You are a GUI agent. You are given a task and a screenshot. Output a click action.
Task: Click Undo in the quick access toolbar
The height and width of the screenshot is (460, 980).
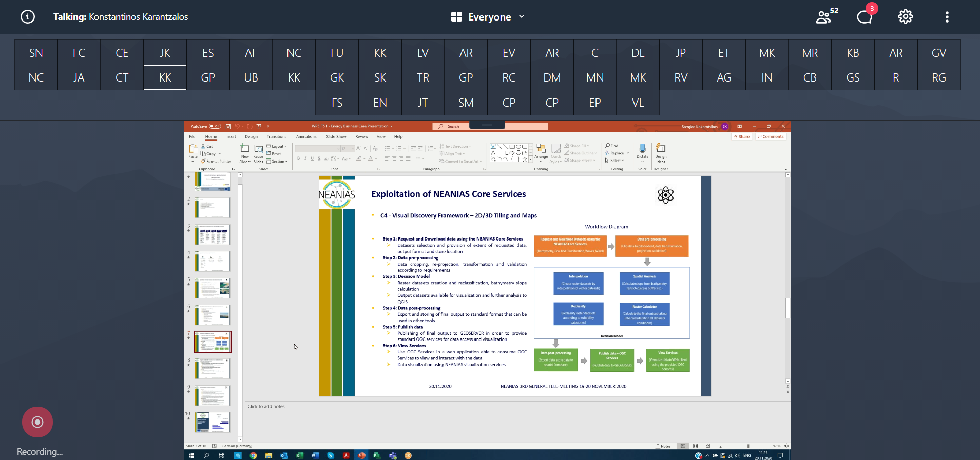(x=238, y=126)
